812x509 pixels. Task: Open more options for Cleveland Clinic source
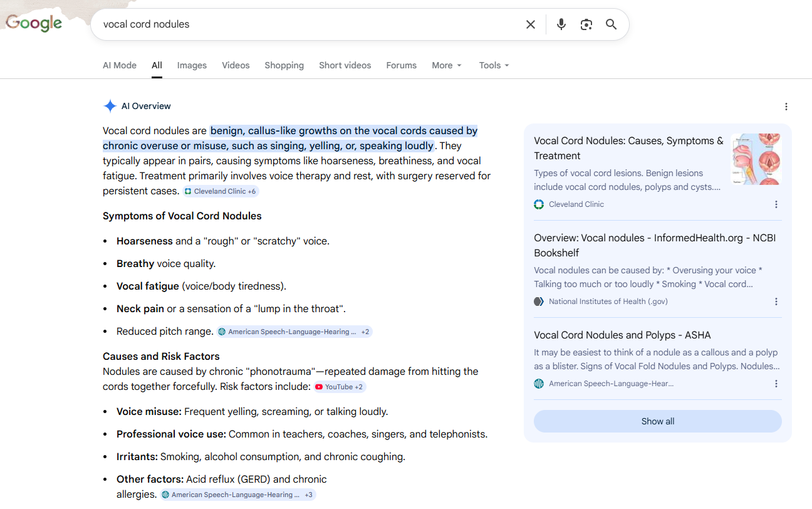(776, 204)
